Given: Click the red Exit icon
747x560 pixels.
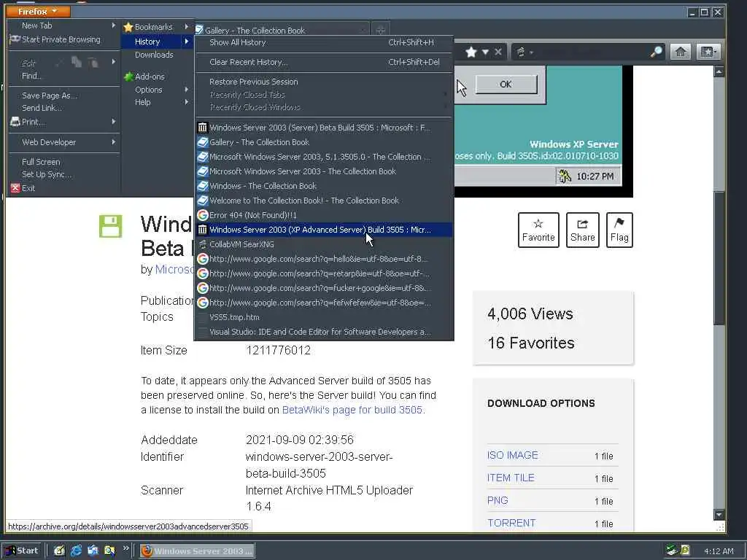Looking at the screenshot, I should [x=15, y=187].
